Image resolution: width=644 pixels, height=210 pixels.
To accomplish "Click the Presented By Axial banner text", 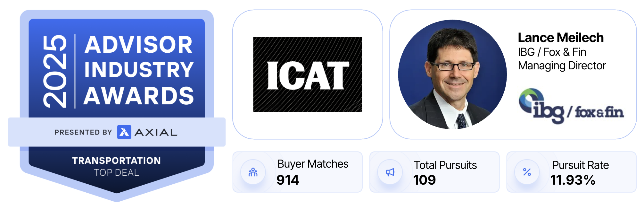I will point(83,132).
